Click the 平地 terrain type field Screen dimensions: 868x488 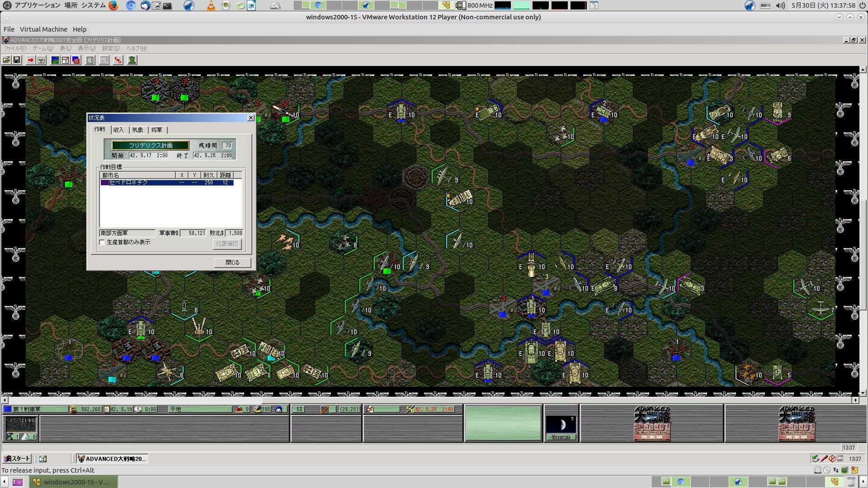tap(200, 409)
